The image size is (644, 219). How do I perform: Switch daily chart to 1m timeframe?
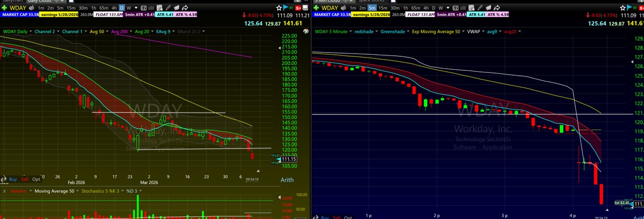pos(41,8)
